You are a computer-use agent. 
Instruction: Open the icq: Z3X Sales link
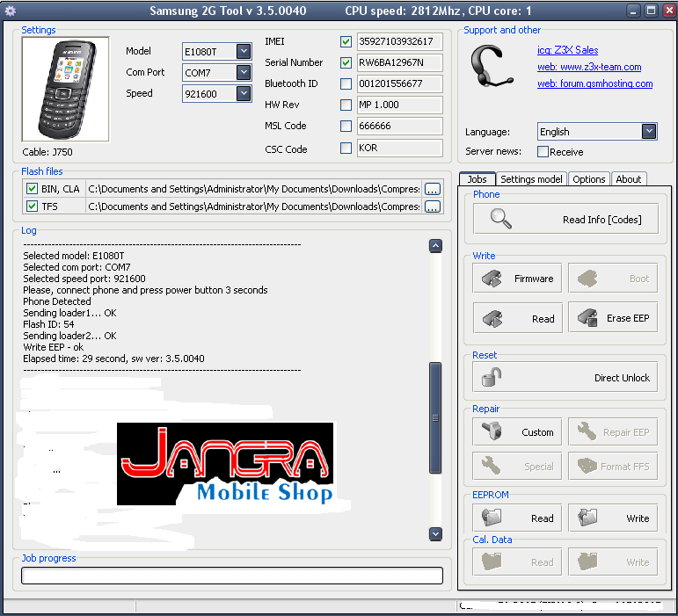click(x=567, y=50)
